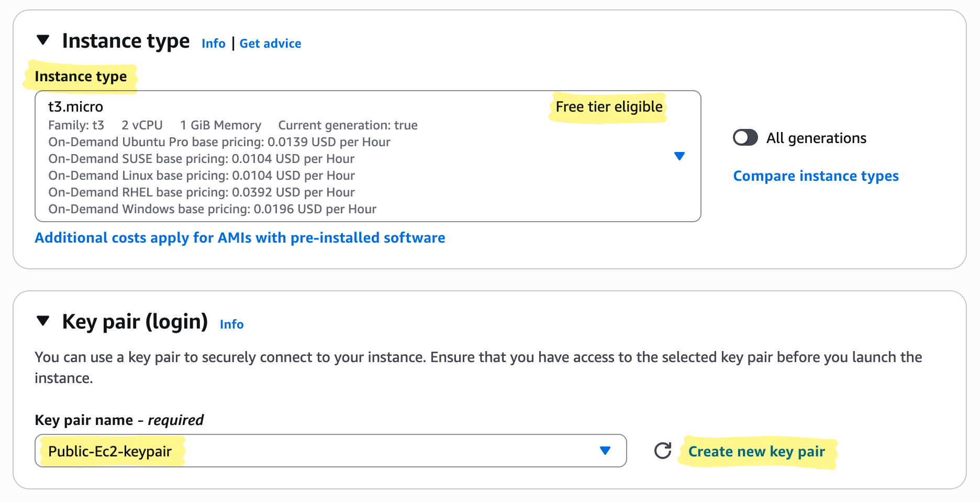Toggle the All generations switch
Image resolution: width=980 pixels, height=502 pixels.
point(745,138)
